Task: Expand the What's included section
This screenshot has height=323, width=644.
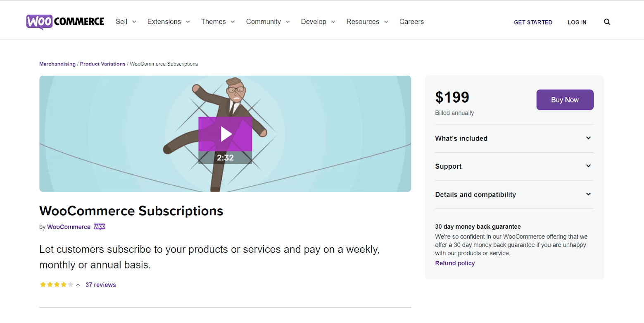Action: point(514,138)
